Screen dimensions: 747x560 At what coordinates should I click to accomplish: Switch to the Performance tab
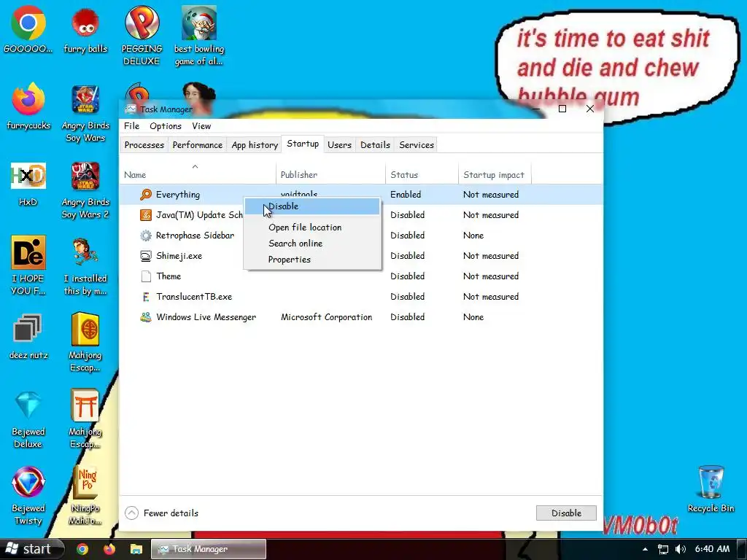197,145
